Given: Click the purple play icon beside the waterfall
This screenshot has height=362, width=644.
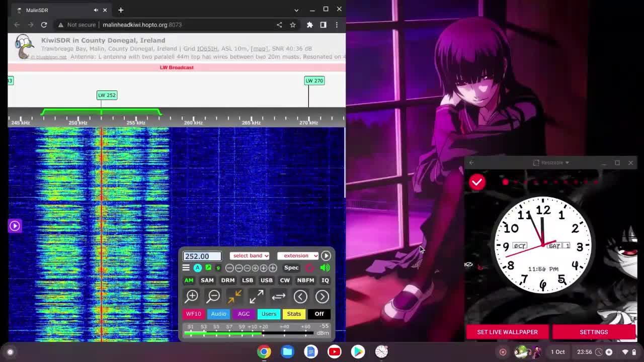Looking at the screenshot, I should coord(15,226).
